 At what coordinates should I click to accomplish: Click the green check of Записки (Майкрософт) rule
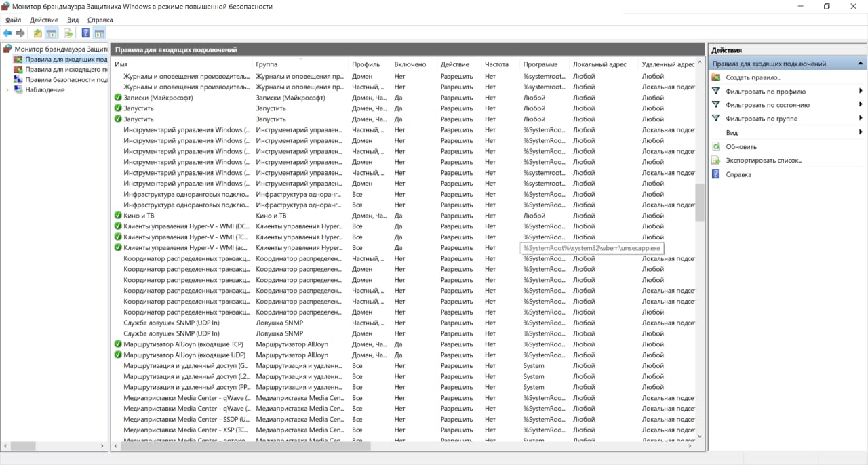118,98
